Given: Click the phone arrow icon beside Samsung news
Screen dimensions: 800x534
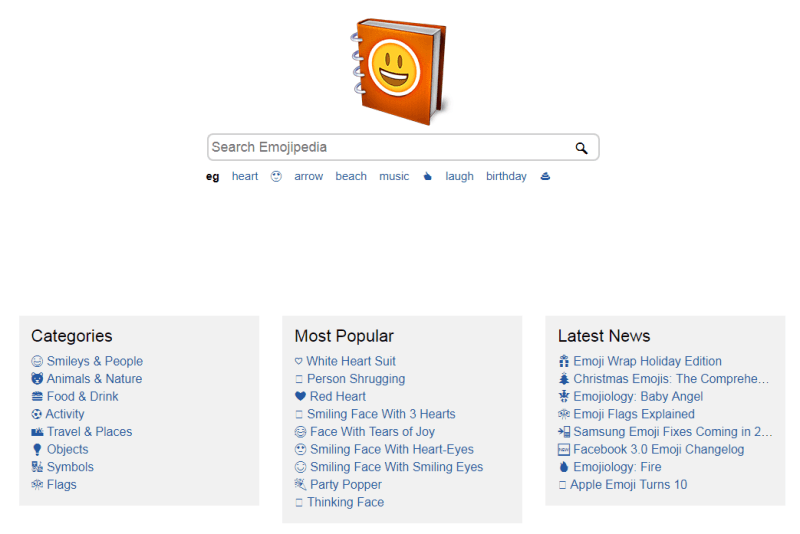Looking at the screenshot, I should click(564, 432).
